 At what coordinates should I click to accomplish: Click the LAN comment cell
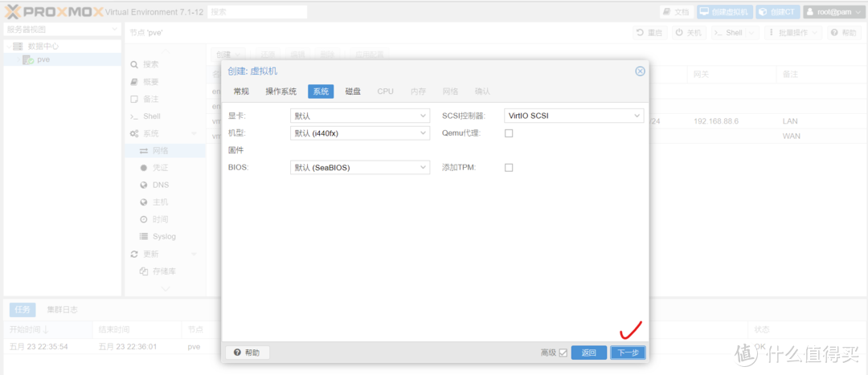coord(791,121)
